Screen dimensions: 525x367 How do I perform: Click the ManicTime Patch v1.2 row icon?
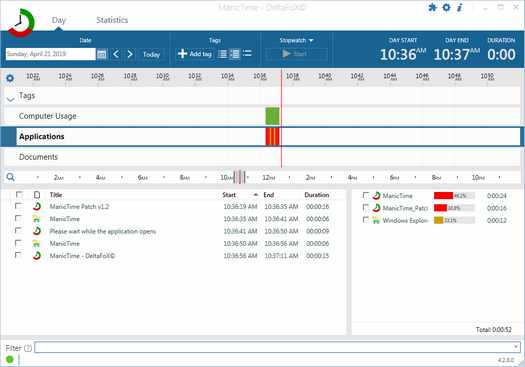(x=37, y=207)
